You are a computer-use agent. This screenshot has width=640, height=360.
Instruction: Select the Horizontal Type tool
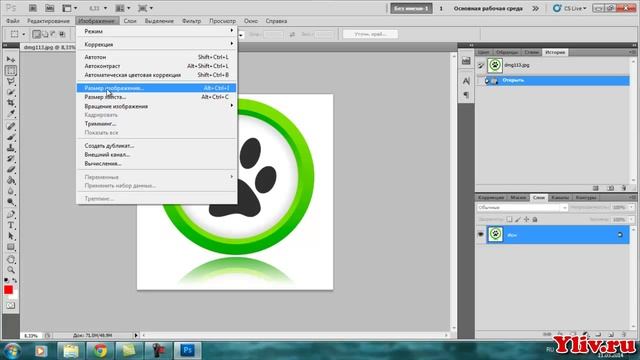(11, 225)
